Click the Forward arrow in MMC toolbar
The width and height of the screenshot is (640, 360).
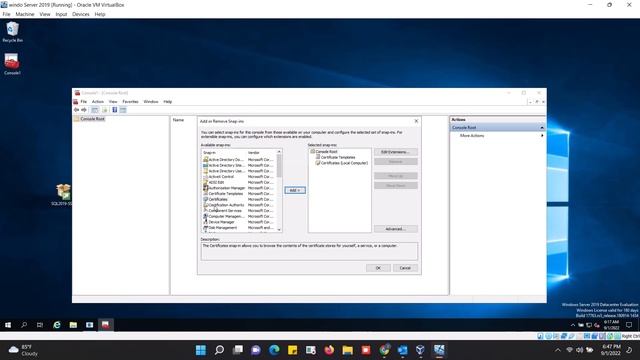84,110
